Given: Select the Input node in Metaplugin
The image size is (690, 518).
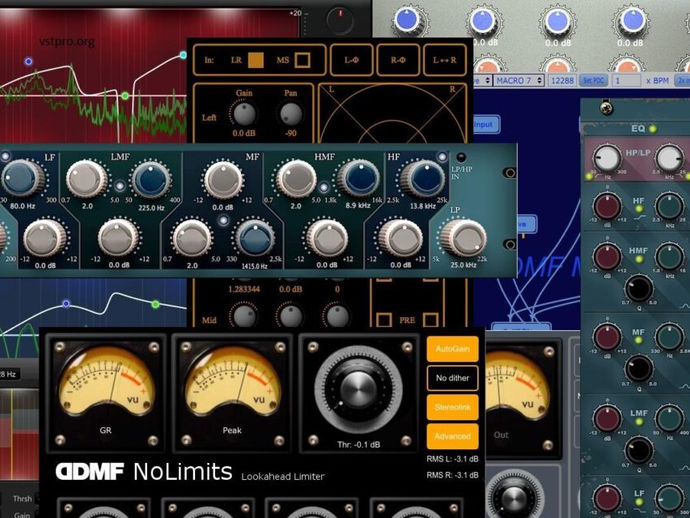Looking at the screenshot, I should [x=485, y=125].
